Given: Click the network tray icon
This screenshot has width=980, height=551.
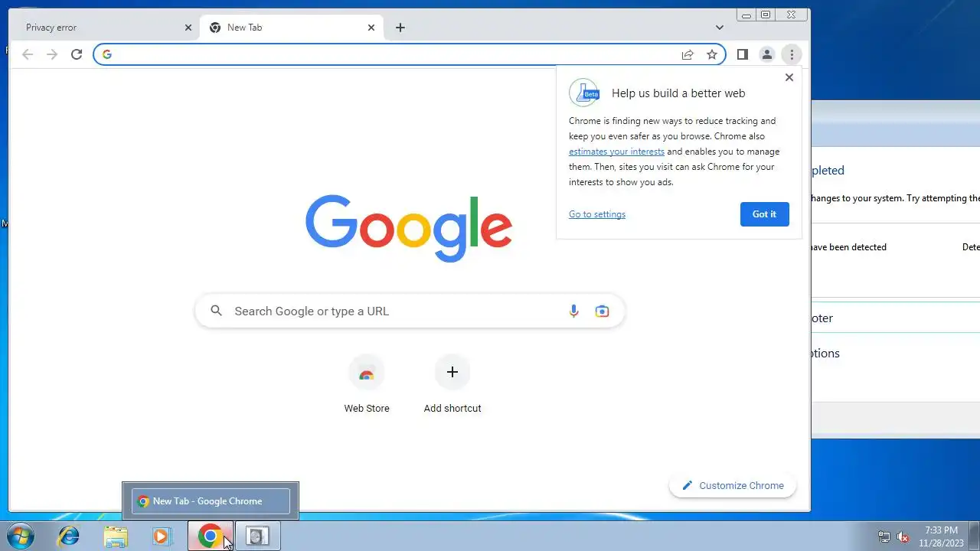Looking at the screenshot, I should coord(884,536).
